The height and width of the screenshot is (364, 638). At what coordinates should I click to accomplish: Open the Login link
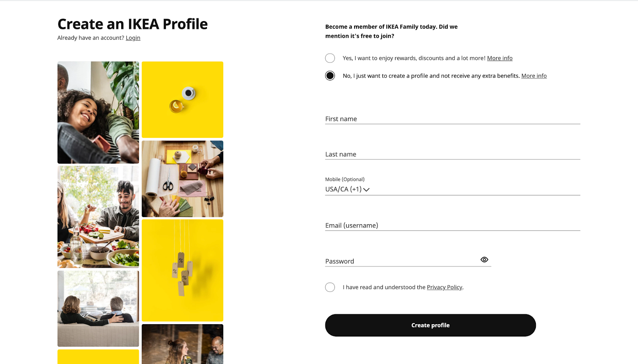click(133, 38)
